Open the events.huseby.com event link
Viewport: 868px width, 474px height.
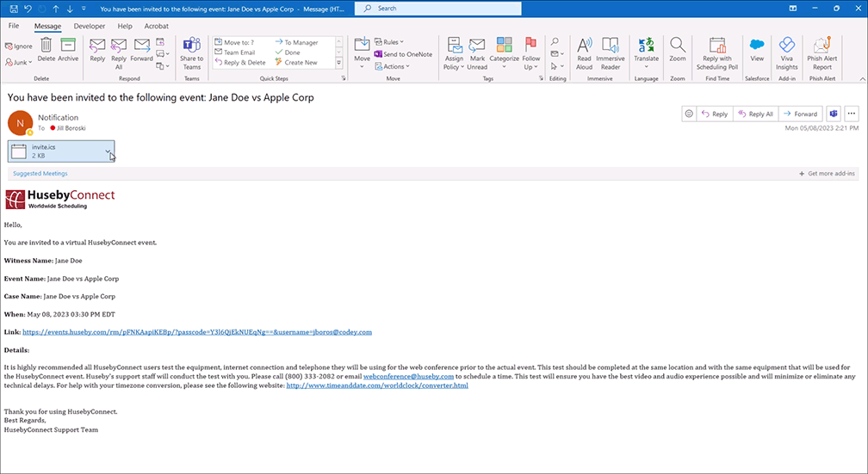[197, 332]
